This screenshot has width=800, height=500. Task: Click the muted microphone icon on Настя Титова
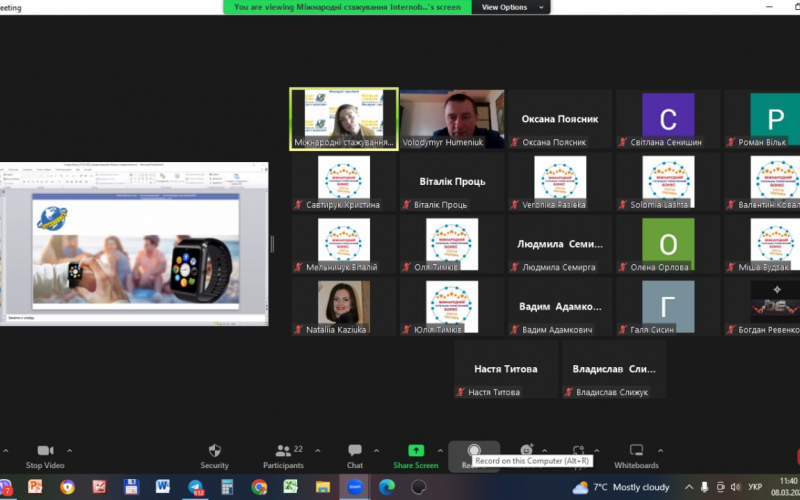click(x=461, y=392)
